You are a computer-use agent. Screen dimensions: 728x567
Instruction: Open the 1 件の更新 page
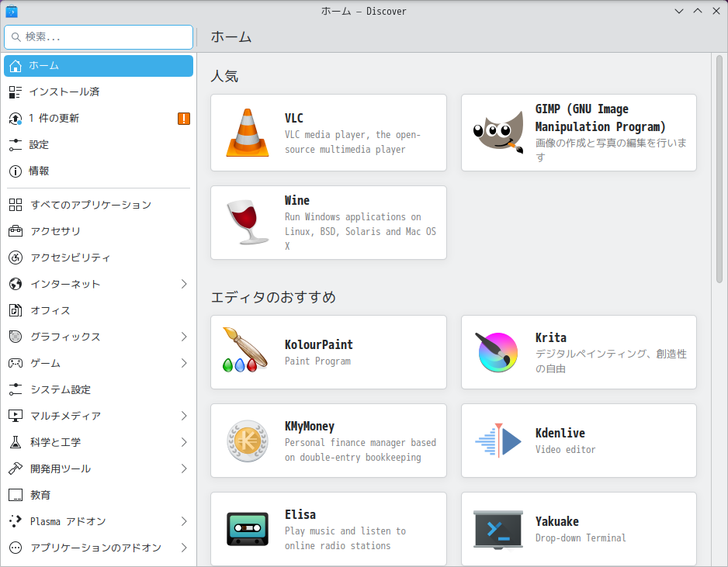[x=99, y=119]
